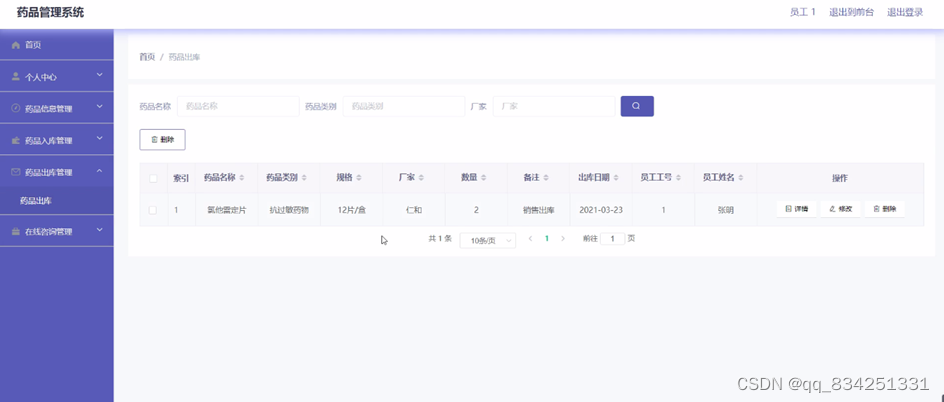The image size is (944, 402).
Task: Click the 张明 employee name cell
Action: pos(725,210)
